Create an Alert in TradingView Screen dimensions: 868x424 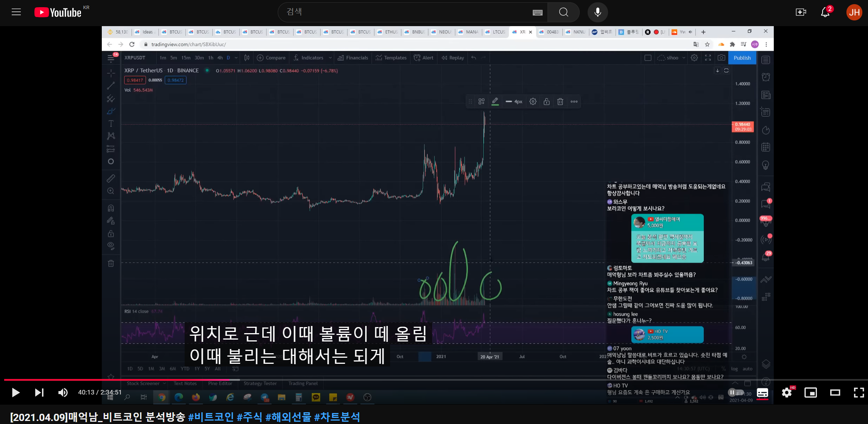click(423, 58)
